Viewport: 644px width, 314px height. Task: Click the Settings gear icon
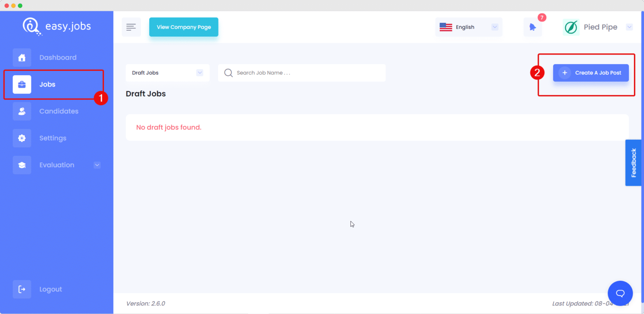coord(22,138)
